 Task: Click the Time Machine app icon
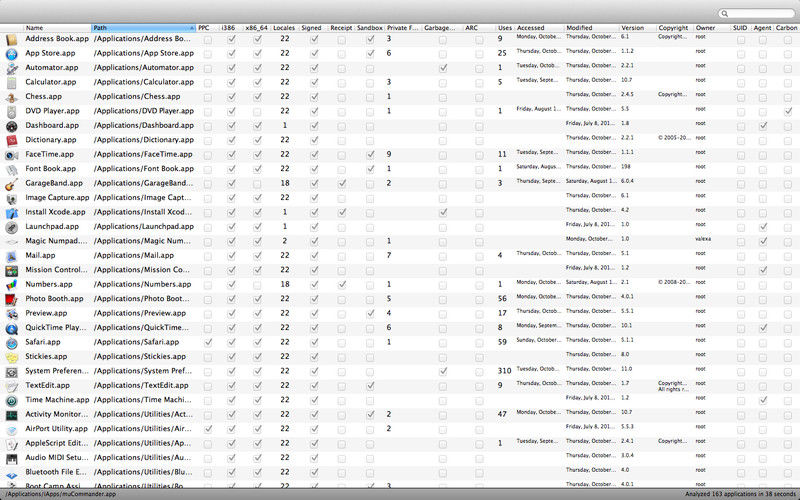coord(11,401)
